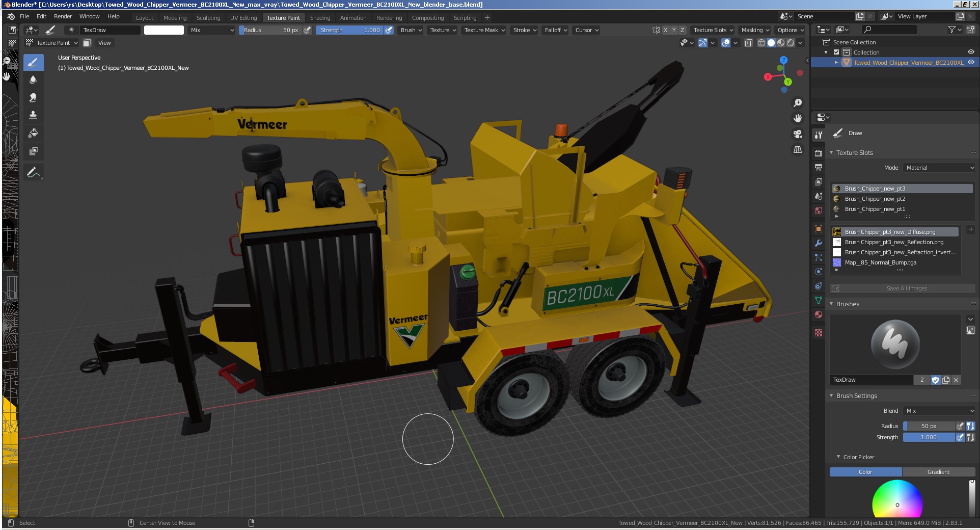Open Mix blend dropdown in header
Viewport: 980px width, 530px height.
click(212, 30)
